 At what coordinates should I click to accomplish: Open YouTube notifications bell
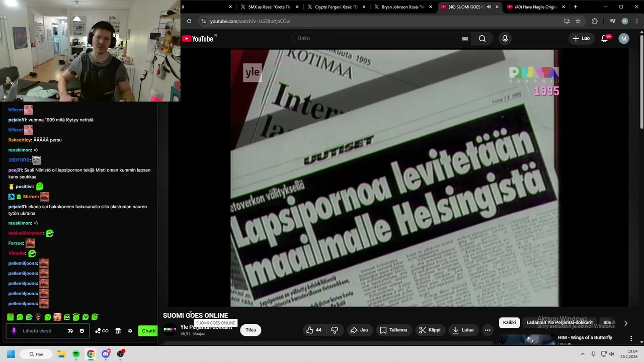(x=605, y=38)
